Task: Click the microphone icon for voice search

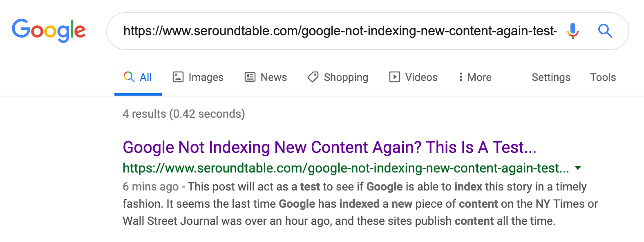Action: click(573, 31)
